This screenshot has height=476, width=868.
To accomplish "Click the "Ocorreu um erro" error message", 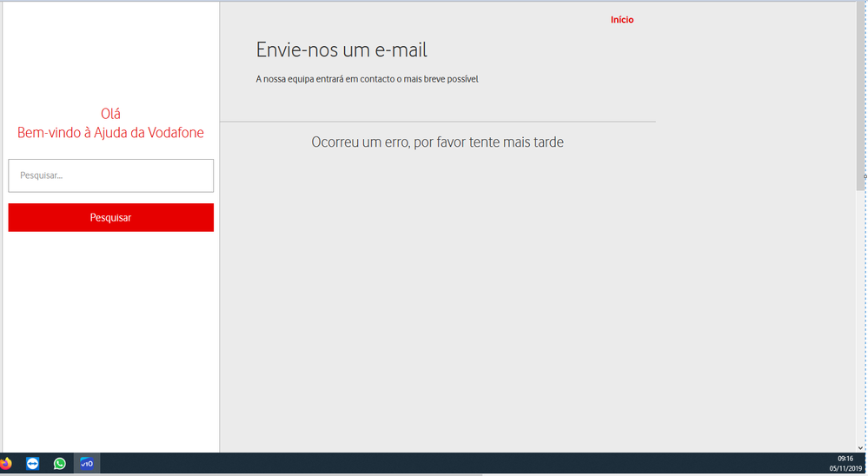I will pos(437,142).
